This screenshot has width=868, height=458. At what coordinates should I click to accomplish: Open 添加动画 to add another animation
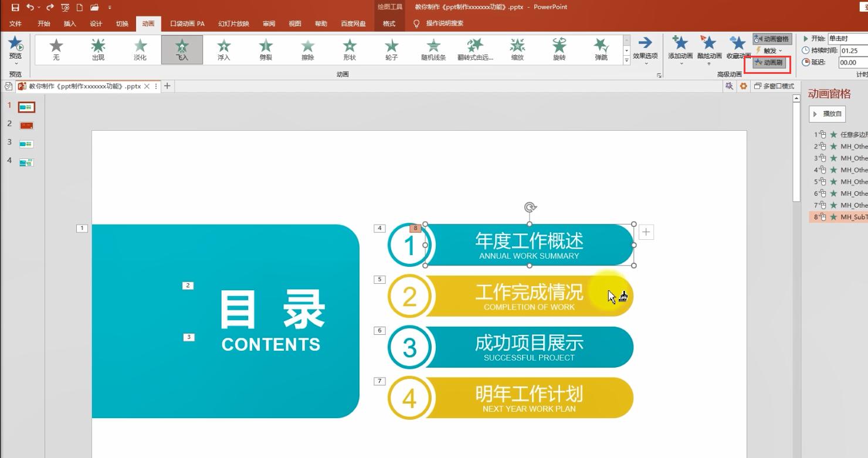click(679, 49)
